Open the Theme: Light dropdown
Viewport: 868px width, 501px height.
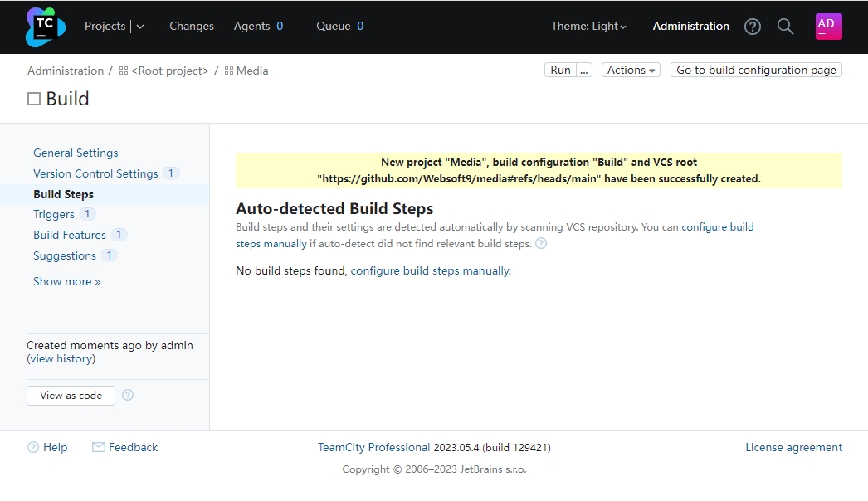point(588,27)
